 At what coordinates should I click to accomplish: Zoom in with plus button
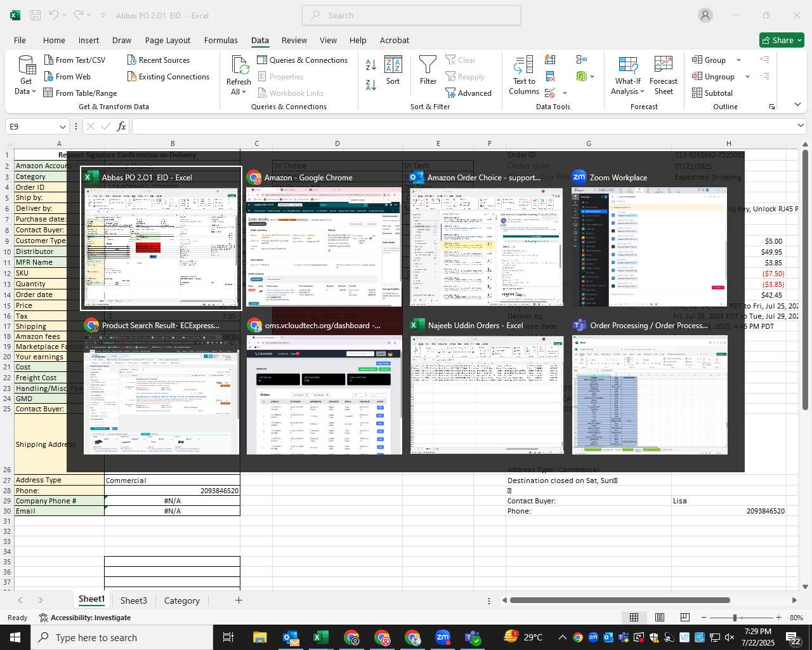pos(778,618)
